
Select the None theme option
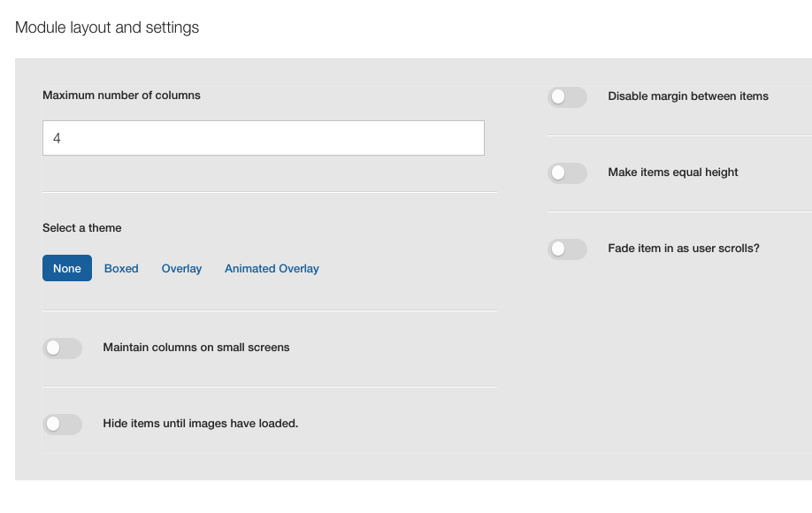[67, 268]
